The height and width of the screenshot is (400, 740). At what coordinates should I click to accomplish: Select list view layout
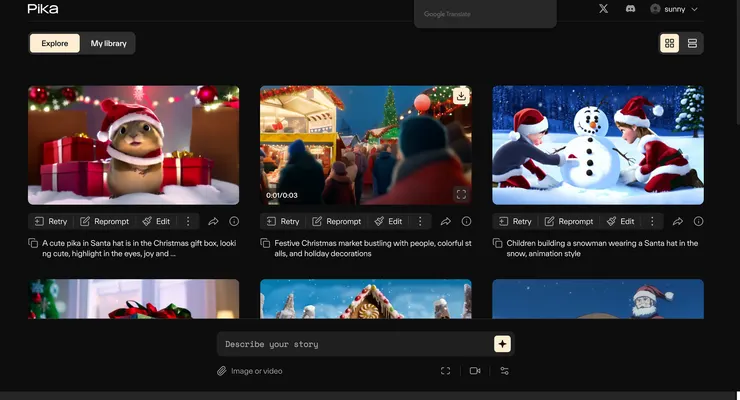pos(692,43)
